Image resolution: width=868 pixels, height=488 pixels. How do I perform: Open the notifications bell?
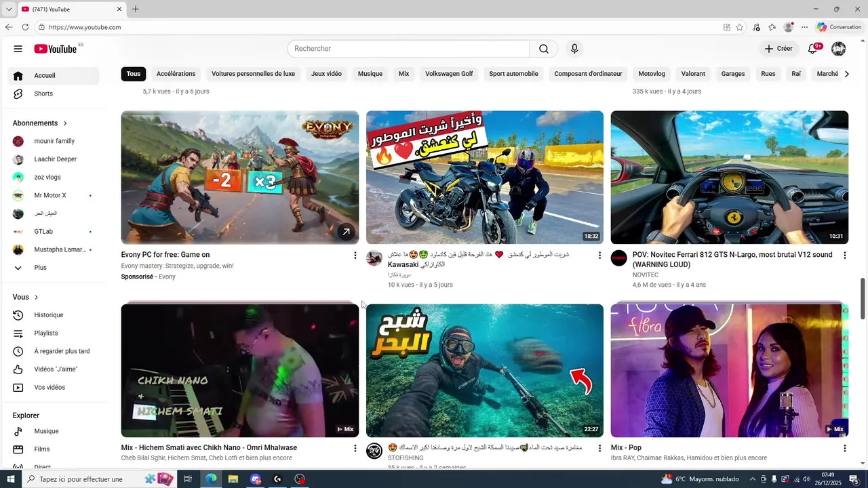point(812,49)
